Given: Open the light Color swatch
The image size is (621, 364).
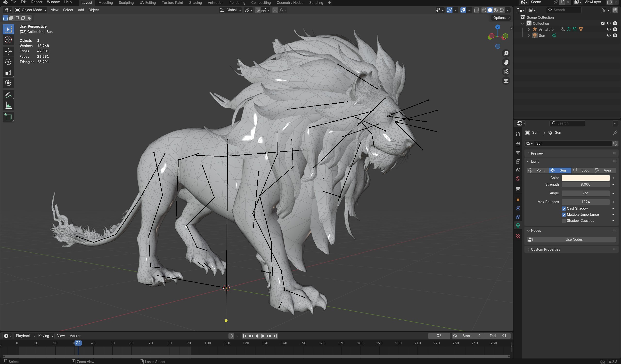Looking at the screenshot, I should 586,178.
